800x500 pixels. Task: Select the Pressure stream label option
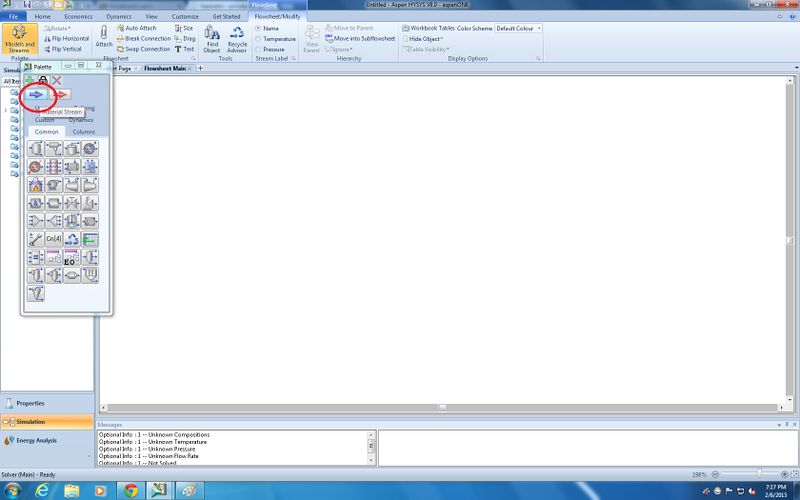[272, 48]
